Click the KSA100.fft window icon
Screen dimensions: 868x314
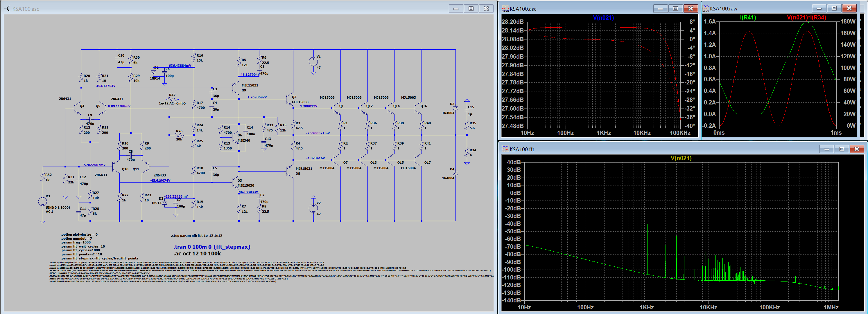[505, 149]
